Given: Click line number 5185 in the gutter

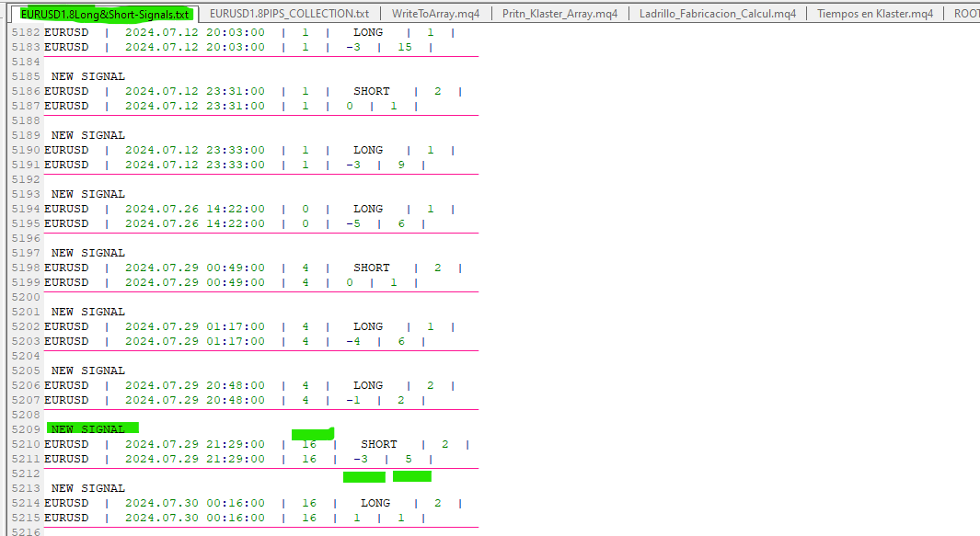Looking at the screenshot, I should (x=26, y=76).
